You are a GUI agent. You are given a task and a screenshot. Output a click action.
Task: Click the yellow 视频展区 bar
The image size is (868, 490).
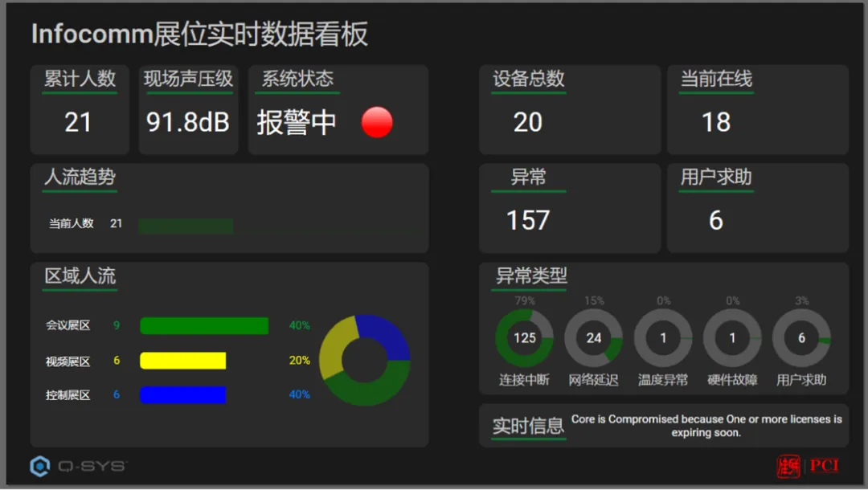click(182, 361)
